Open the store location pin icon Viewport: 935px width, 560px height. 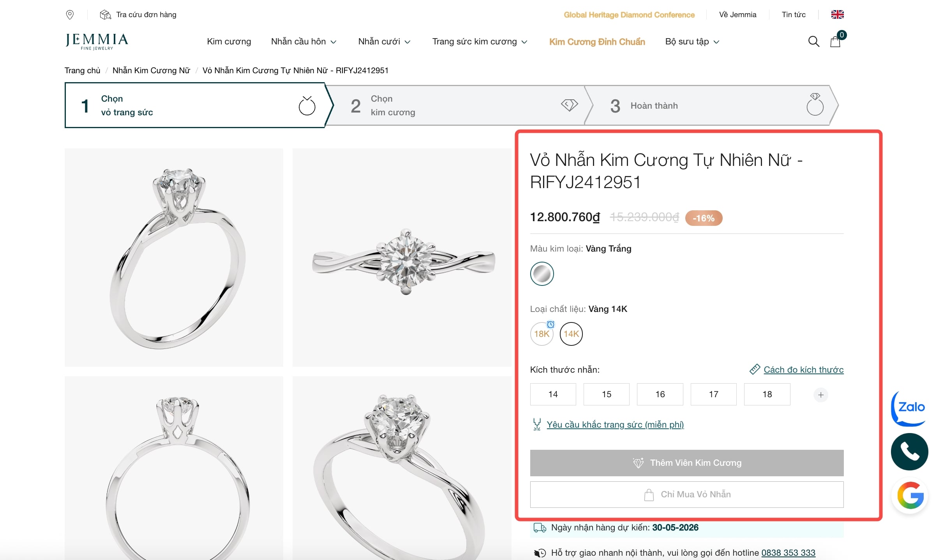[x=70, y=15]
